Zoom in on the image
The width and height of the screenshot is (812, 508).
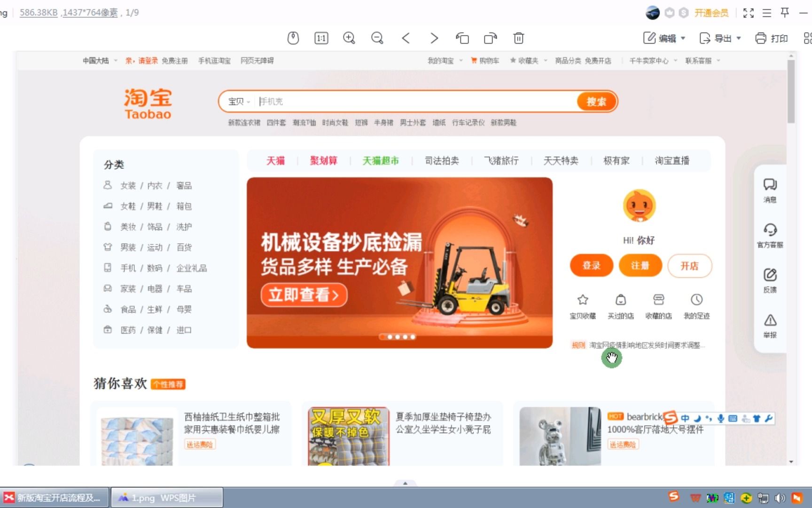349,38
